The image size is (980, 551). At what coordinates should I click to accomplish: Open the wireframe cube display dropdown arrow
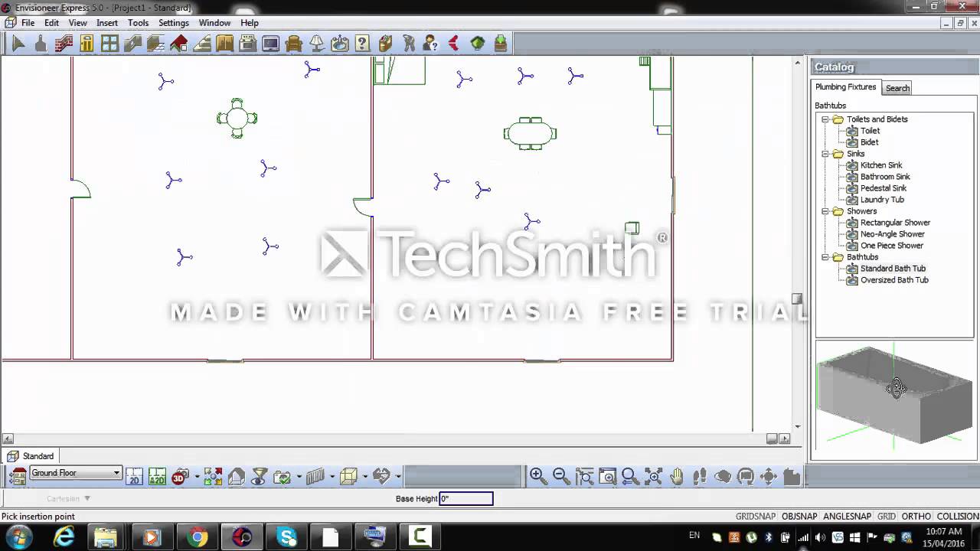(x=365, y=477)
